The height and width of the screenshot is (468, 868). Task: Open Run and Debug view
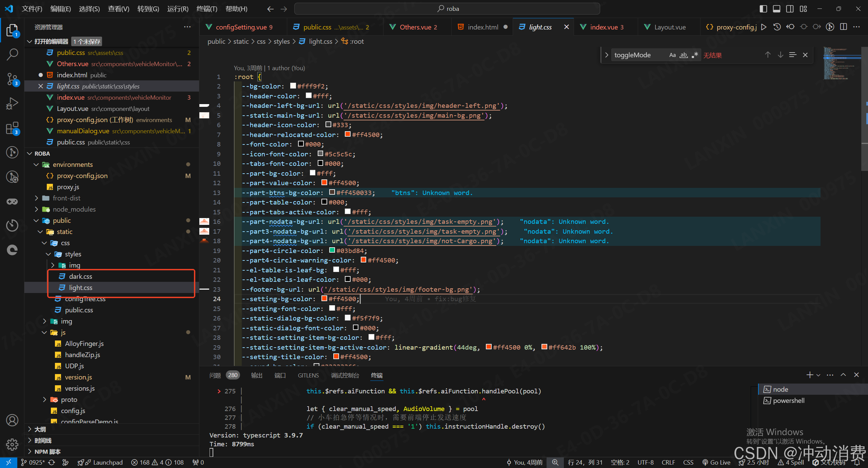[x=12, y=103]
